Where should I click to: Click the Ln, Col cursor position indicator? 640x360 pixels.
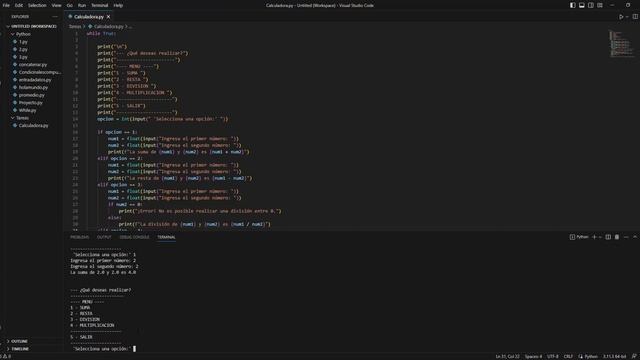[507, 357]
